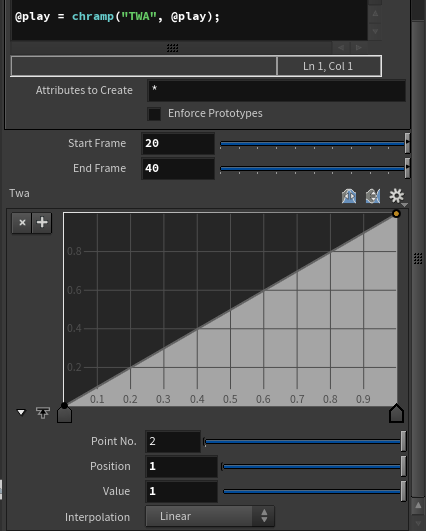This screenshot has height=531, width=426.
Task: Collapse the ramp point controls triangle
Action: pyautogui.click(x=21, y=412)
